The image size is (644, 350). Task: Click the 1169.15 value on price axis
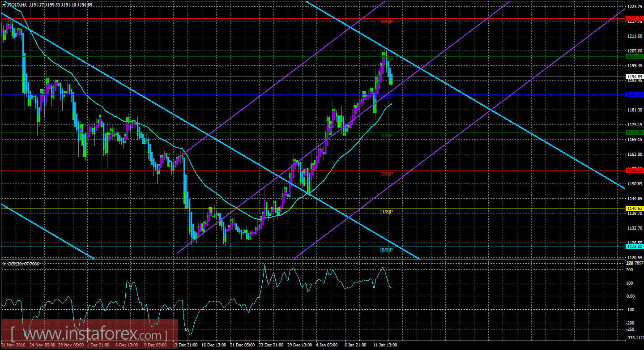coord(635,140)
